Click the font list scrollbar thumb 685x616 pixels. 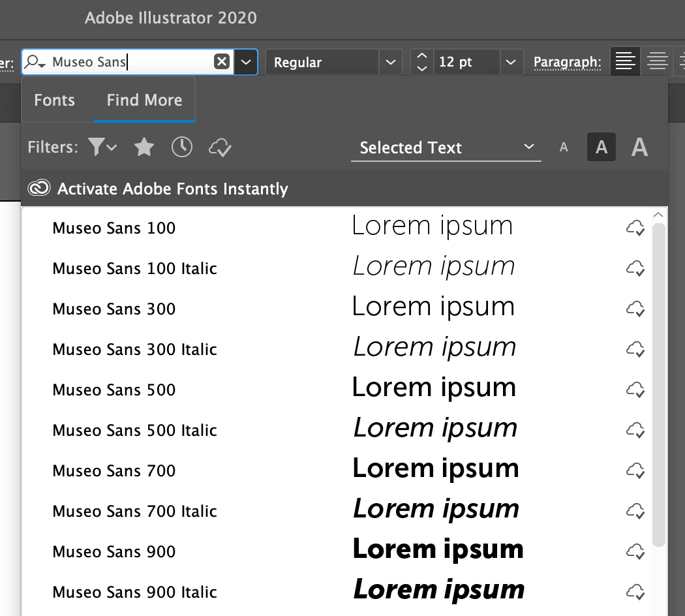point(658,384)
